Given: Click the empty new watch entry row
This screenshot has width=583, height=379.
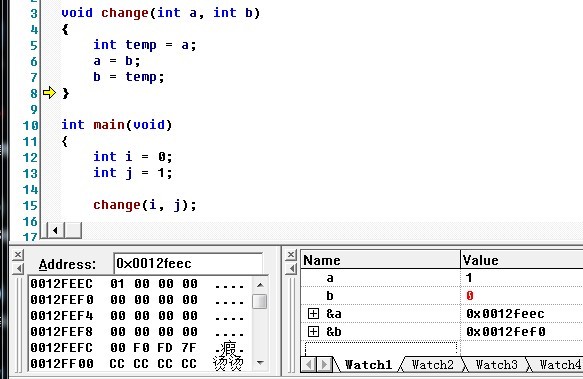Looking at the screenshot, I should [x=381, y=349].
